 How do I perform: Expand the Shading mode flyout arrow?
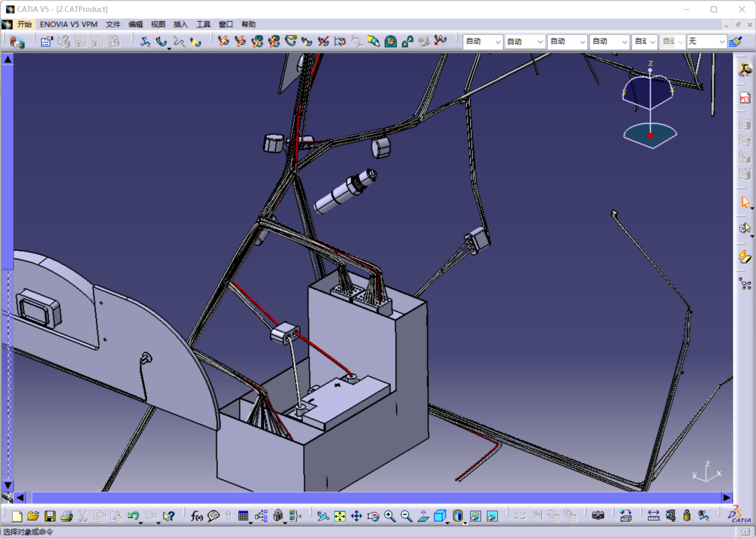465,523
